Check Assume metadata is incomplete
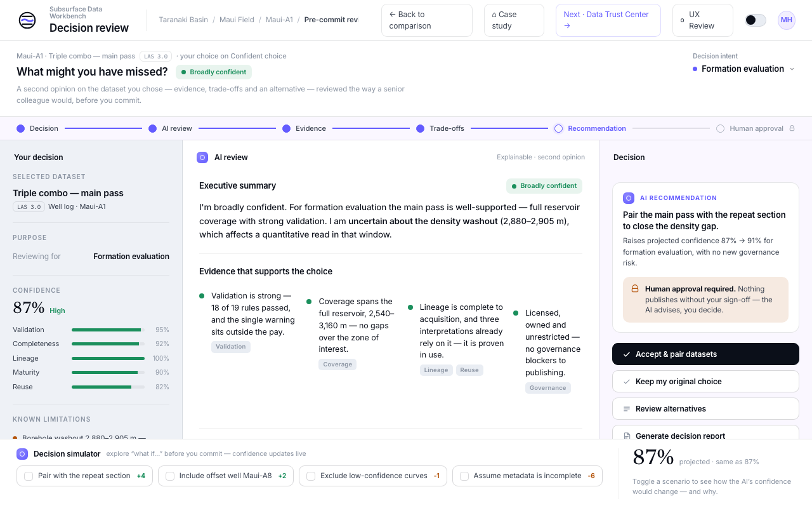The width and height of the screenshot is (812, 508). pos(527,476)
